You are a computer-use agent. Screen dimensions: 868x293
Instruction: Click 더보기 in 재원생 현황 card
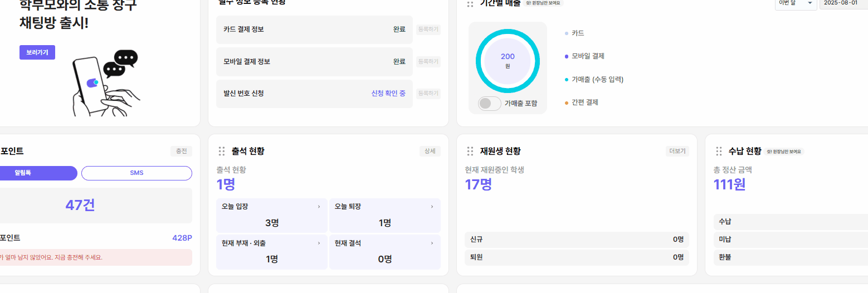coord(677,151)
